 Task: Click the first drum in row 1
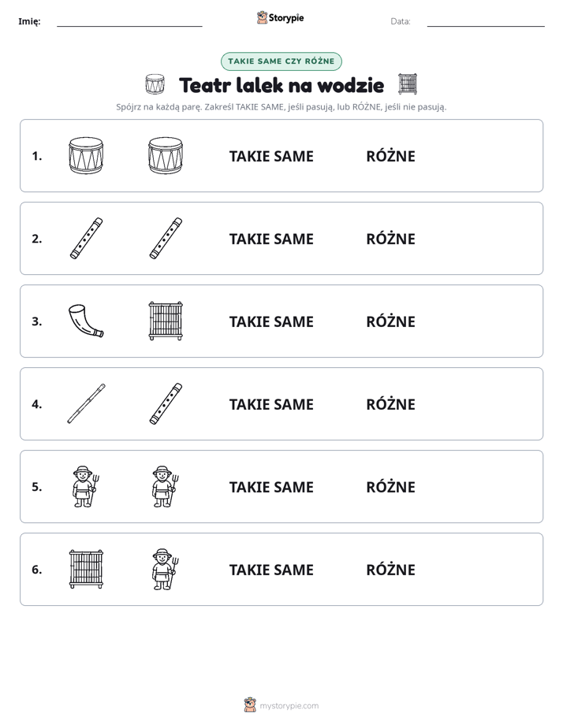point(86,155)
